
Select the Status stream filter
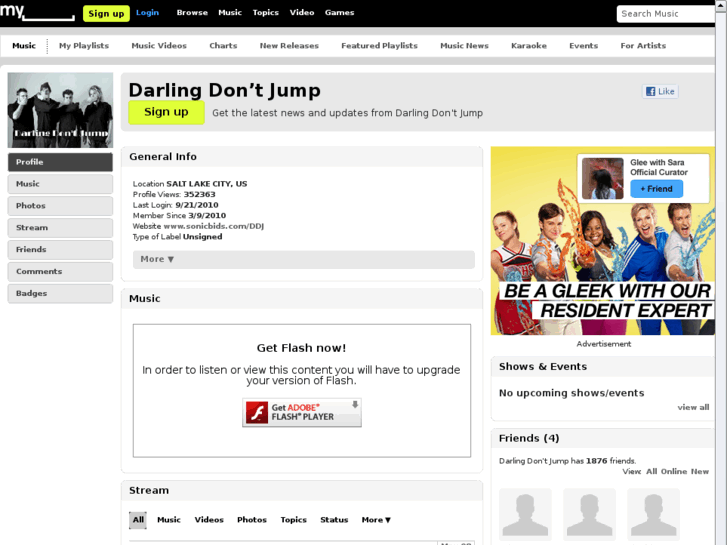pyautogui.click(x=334, y=520)
